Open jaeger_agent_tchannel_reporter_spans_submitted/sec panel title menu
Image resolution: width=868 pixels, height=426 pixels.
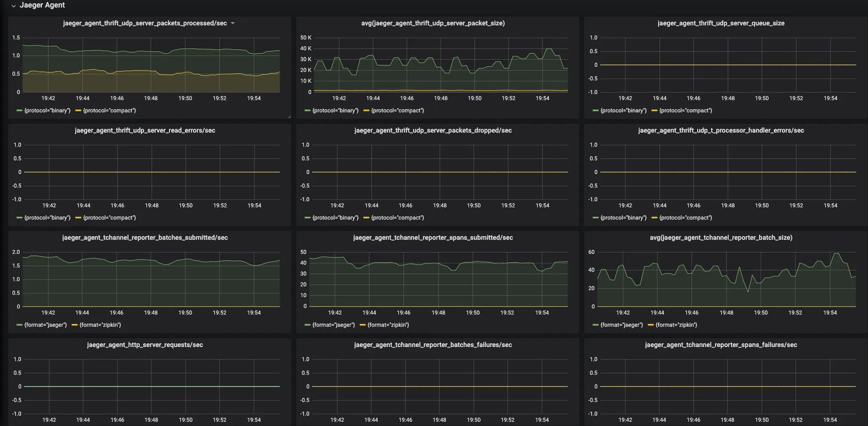433,237
